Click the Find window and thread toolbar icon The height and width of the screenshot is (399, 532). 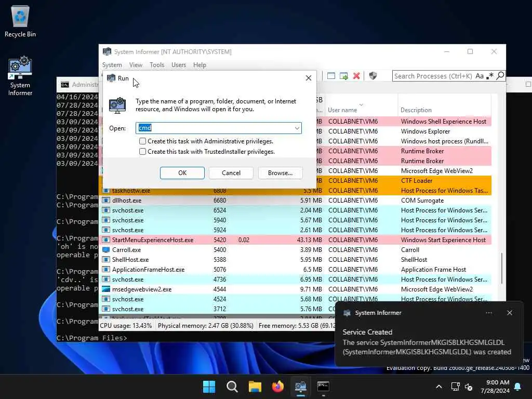click(x=344, y=76)
